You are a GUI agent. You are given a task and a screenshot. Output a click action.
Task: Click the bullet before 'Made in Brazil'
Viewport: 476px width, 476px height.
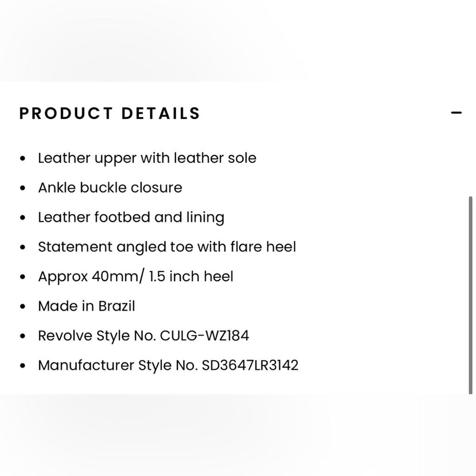[23, 307]
